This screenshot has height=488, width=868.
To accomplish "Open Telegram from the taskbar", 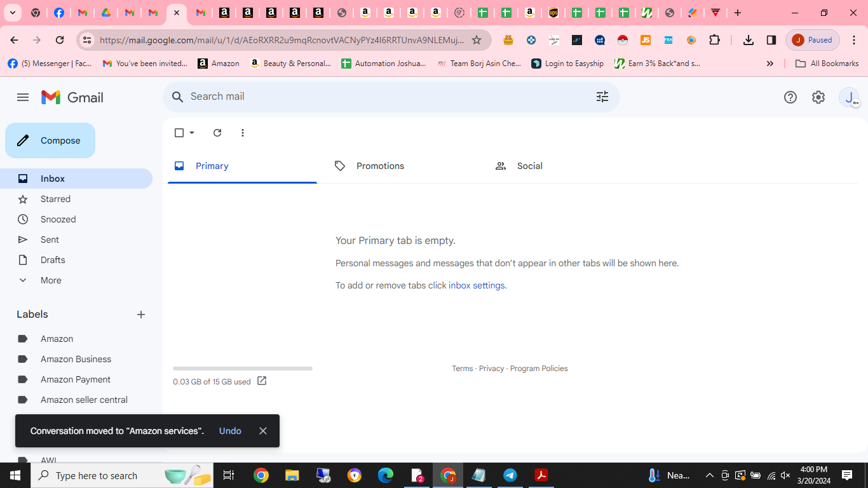I will click(510, 475).
